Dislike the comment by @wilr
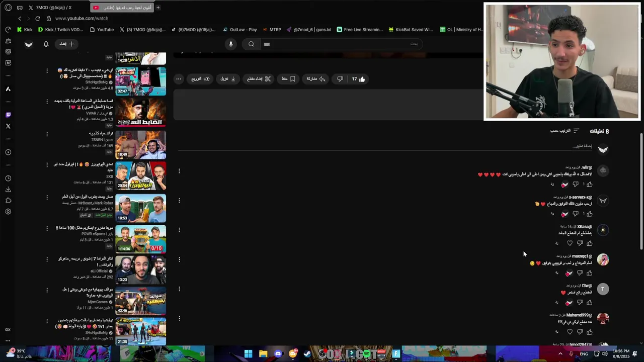 (576, 185)
